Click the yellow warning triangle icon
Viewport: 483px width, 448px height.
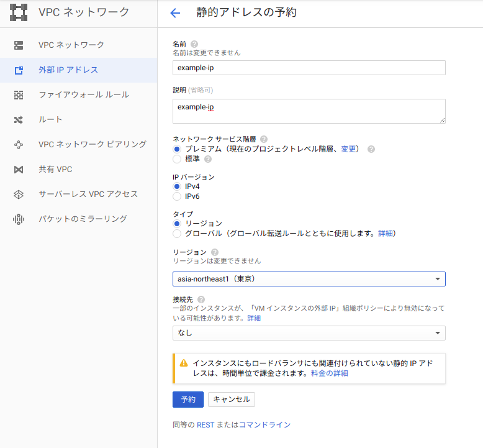pos(184,363)
